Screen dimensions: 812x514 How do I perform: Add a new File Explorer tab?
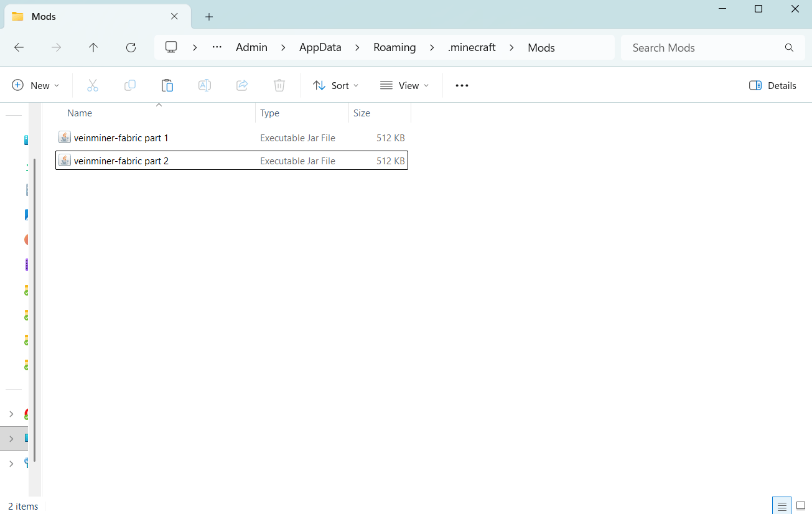209,17
